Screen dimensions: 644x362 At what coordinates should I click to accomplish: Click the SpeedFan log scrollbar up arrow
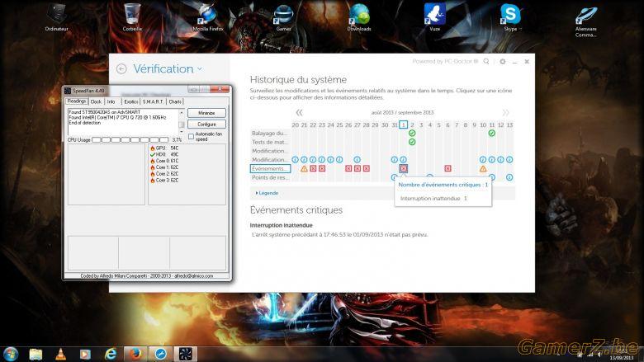(x=182, y=112)
